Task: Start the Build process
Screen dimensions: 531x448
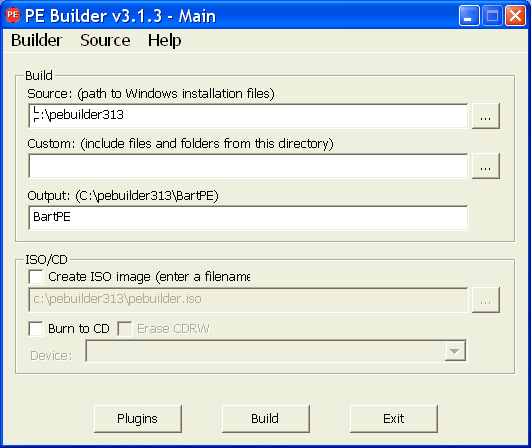Action: [x=266, y=419]
